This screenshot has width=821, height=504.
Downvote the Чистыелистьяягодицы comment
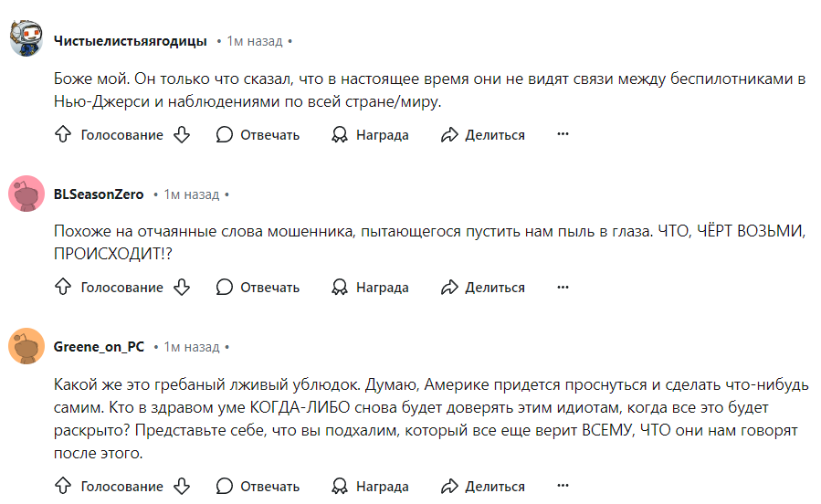tap(182, 134)
